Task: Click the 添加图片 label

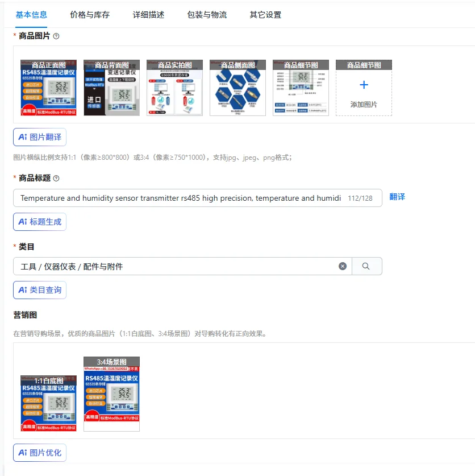Action: click(x=364, y=105)
